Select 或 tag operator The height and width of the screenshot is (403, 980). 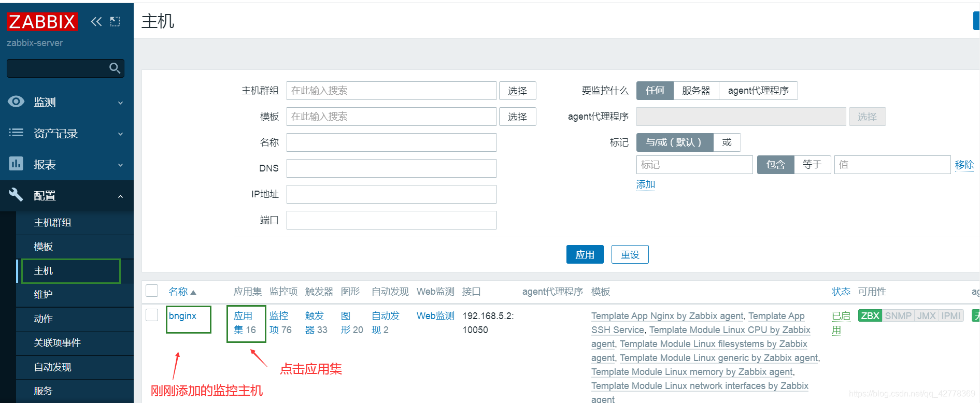pyautogui.click(x=727, y=142)
